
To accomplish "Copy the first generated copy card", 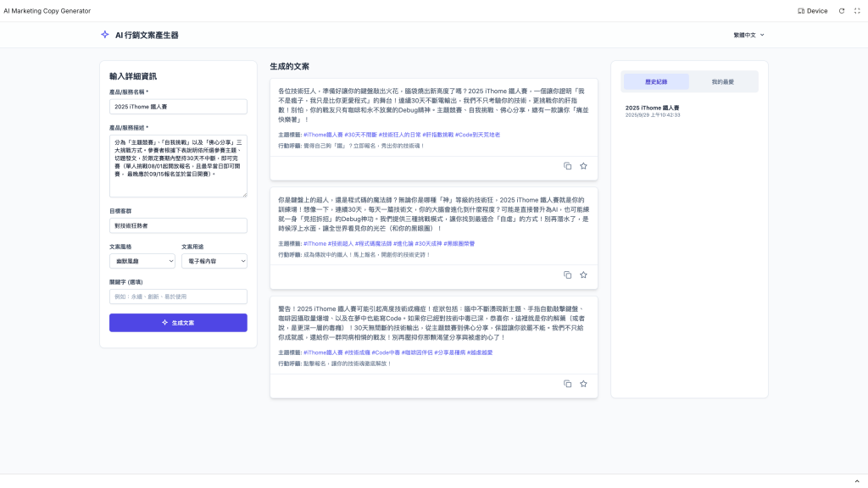I will tap(567, 166).
